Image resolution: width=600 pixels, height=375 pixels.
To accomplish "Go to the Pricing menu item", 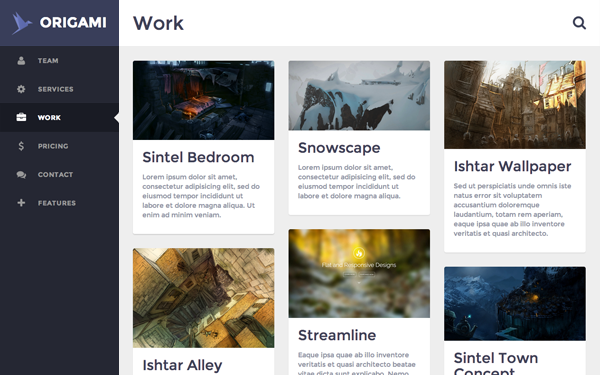I will coord(59,146).
